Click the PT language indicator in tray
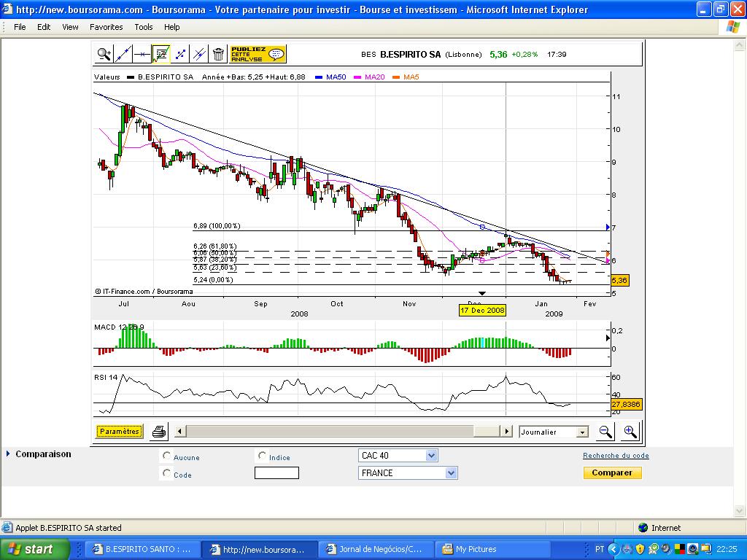Viewport: 747px width, 560px height. coord(600,550)
